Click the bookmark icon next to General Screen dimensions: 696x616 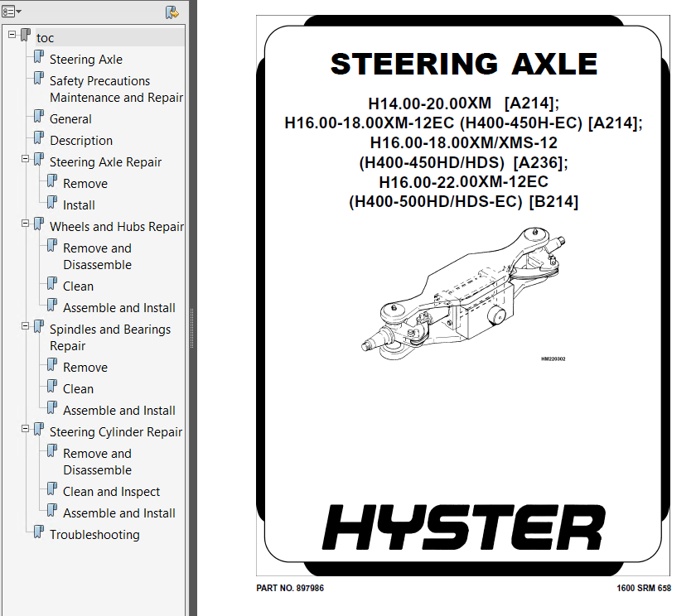39,116
